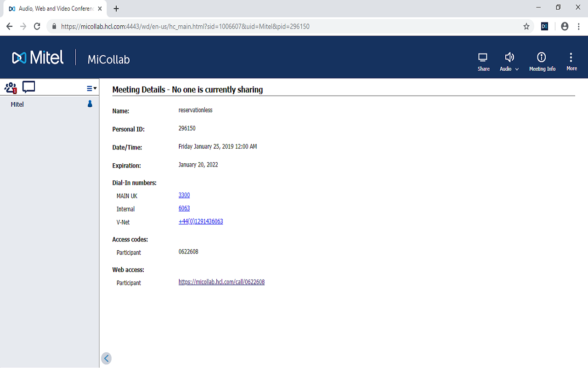The width and height of the screenshot is (588, 368).
Task: Open the browser profile menu
Action: point(565,26)
